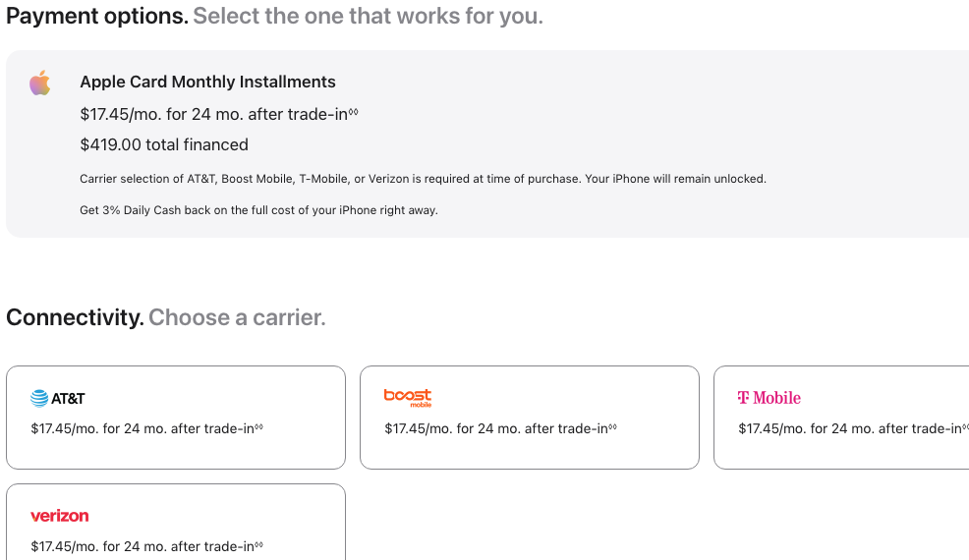This screenshot has width=969, height=560.
Task: Click footnote symbol after Apple Card trade-in price
Action: point(354,113)
